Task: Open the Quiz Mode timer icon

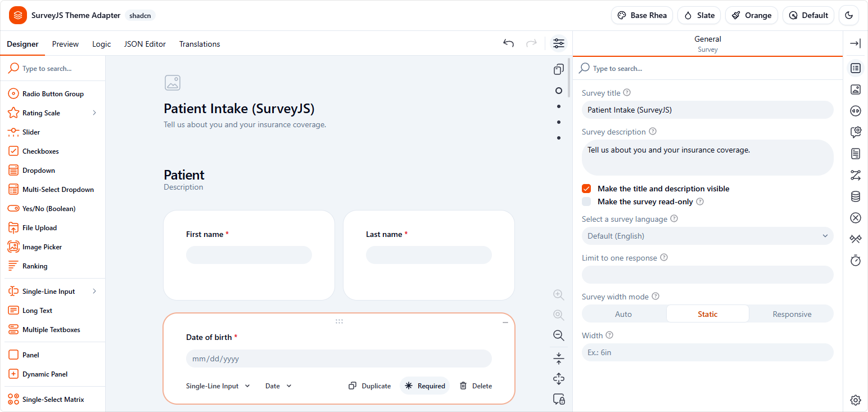Action: tap(856, 261)
